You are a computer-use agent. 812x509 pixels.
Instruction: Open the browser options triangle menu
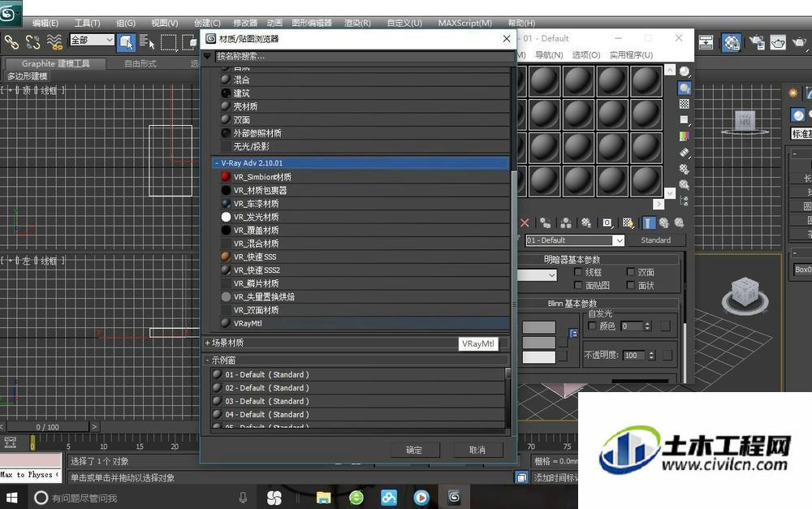tap(208, 56)
